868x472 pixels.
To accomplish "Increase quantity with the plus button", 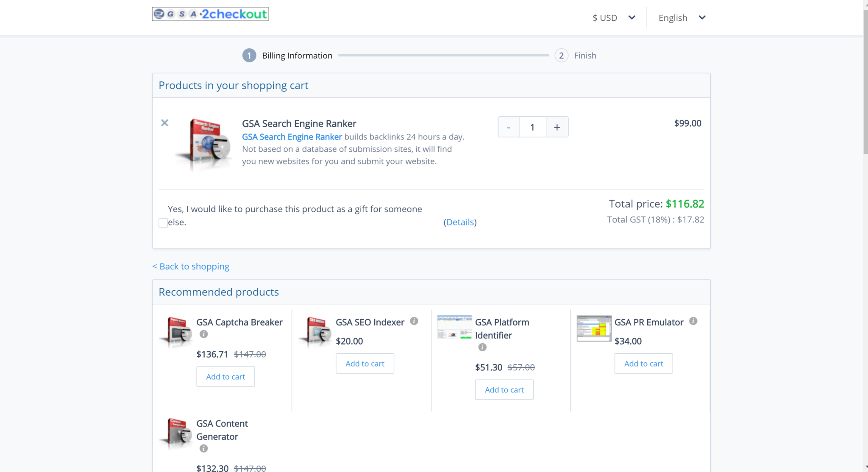I will coord(557,127).
